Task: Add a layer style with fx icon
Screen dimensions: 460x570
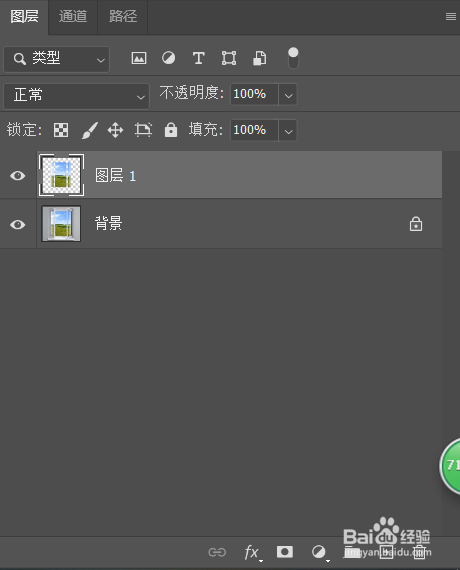Action: point(252,553)
